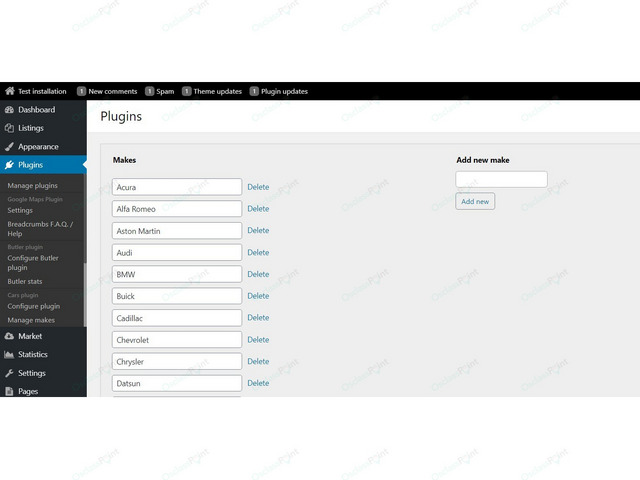Open Spam in top bar
Viewport: 640px width, 480px height.
(165, 91)
